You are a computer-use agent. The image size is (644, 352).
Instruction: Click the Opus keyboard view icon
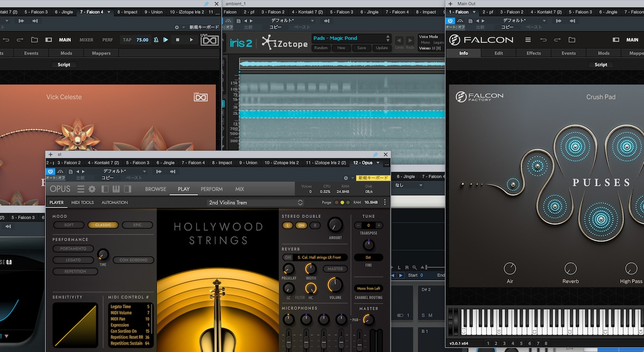[x=115, y=189]
